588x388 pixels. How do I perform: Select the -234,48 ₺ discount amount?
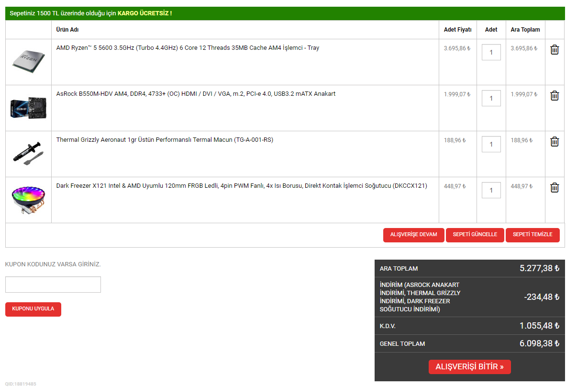click(542, 297)
